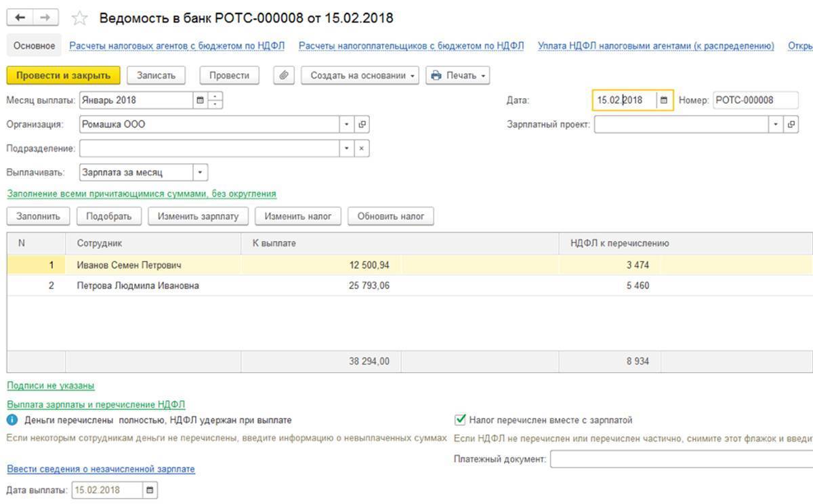Open calendar for Месяц выплаты field
Screen dimensions: 813x504
coord(200,100)
